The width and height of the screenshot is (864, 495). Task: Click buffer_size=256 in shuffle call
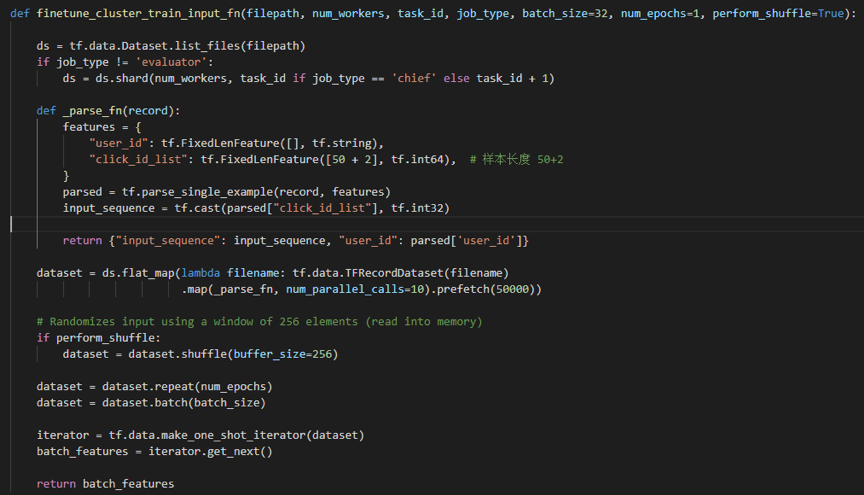pos(283,354)
